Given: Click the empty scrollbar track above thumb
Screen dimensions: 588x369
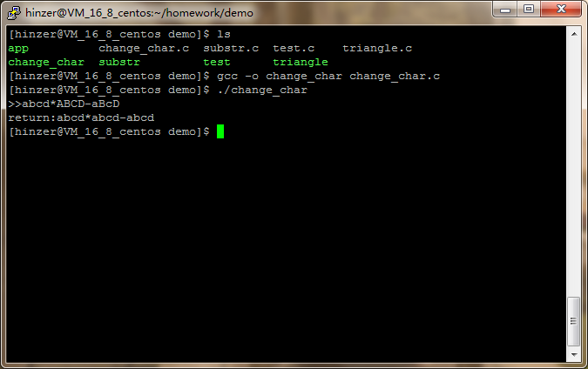Looking at the screenshot, I should pos(574,169).
